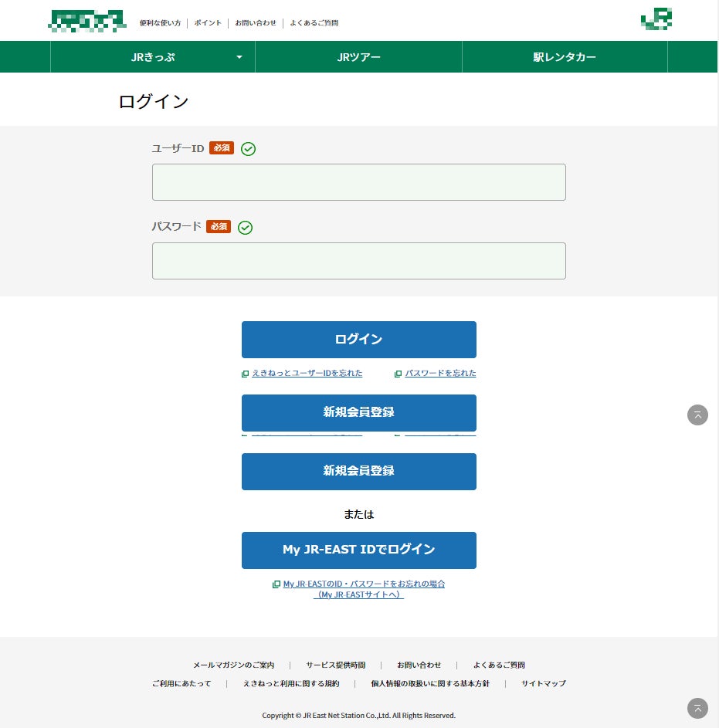
Task: Click external-link icon beside パスワードを忘れた
Action: coord(398,374)
